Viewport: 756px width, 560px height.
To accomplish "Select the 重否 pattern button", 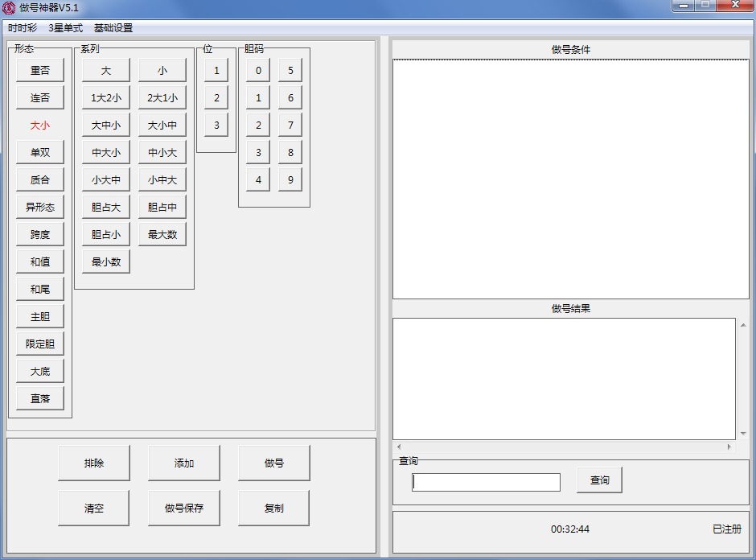I will pos(40,71).
